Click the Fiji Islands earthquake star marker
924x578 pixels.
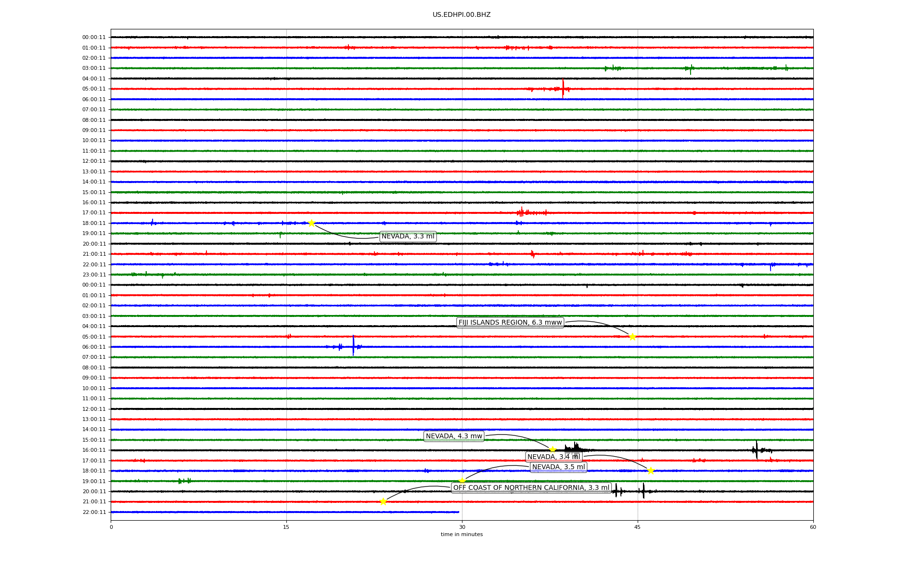[632, 336]
